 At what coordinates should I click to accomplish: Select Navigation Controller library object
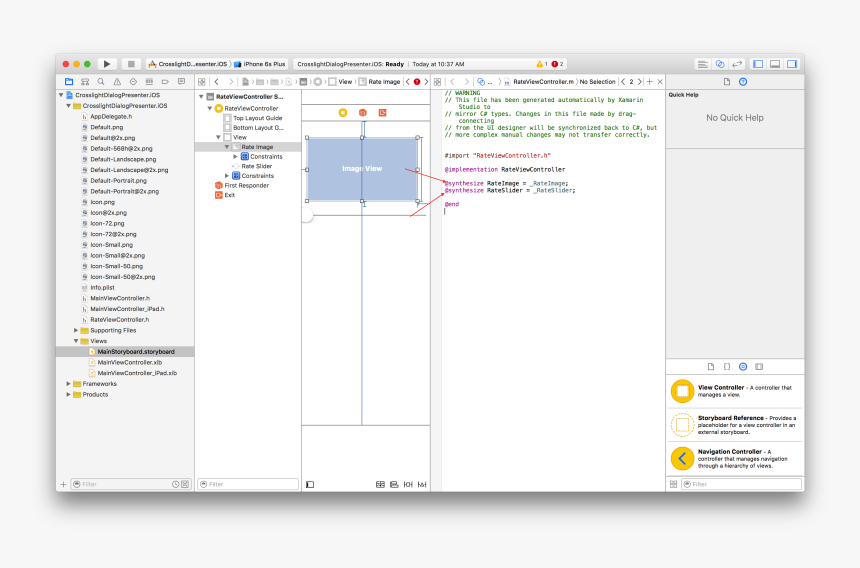click(x=735, y=458)
